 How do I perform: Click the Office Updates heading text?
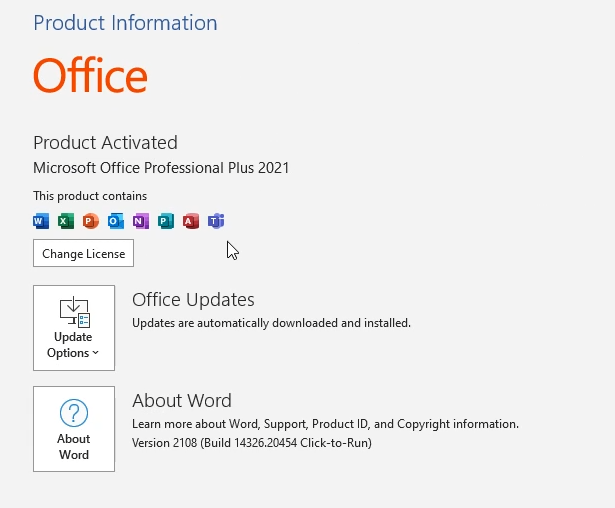pos(193,300)
